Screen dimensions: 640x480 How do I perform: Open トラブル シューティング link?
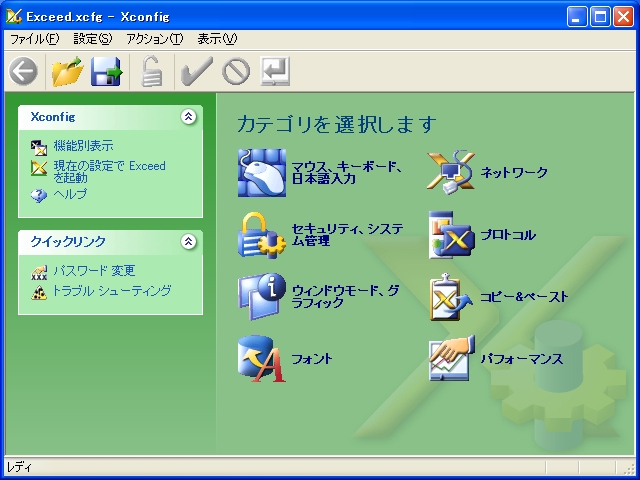pos(112,291)
